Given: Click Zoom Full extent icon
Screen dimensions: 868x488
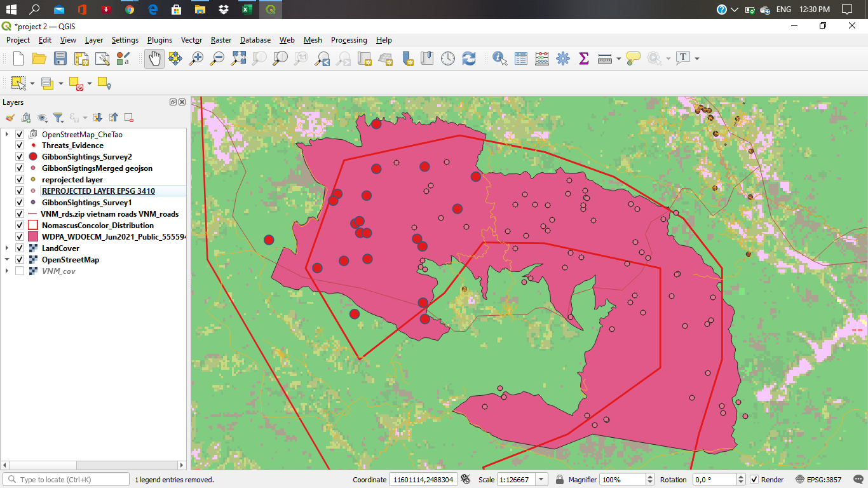Looking at the screenshot, I should tap(238, 58).
